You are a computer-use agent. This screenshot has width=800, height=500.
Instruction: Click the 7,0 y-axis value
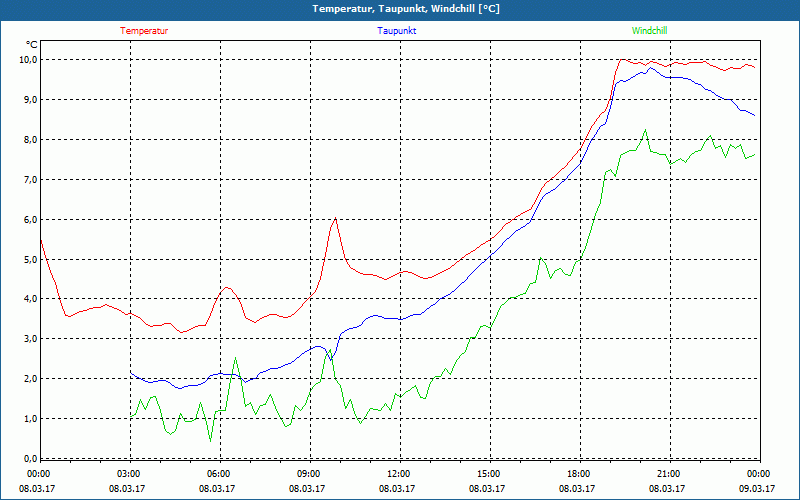click(30, 180)
